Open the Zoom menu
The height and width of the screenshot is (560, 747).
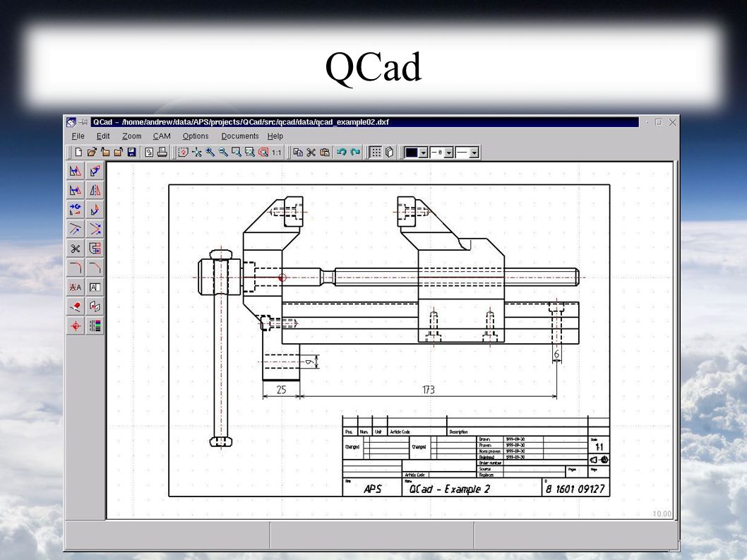click(x=131, y=136)
